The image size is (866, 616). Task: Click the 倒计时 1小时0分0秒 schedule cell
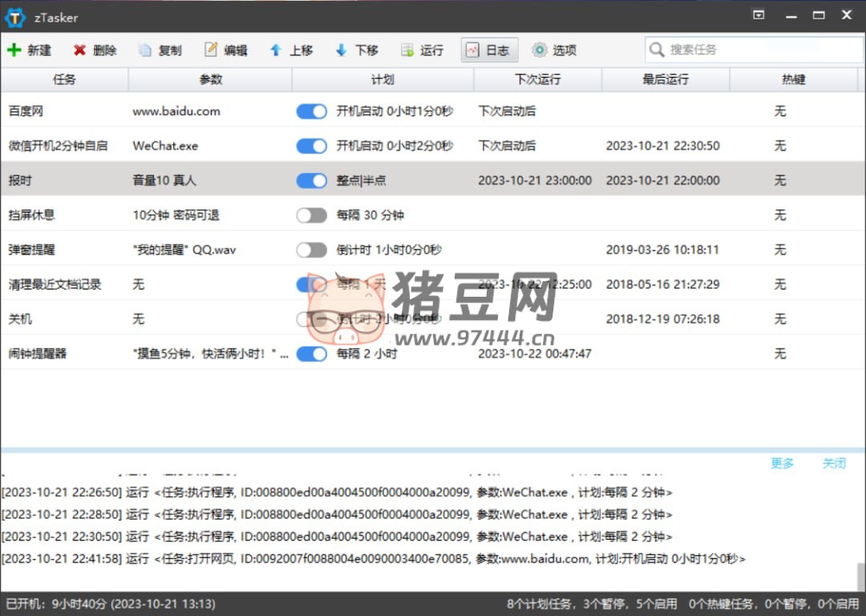pos(389,249)
